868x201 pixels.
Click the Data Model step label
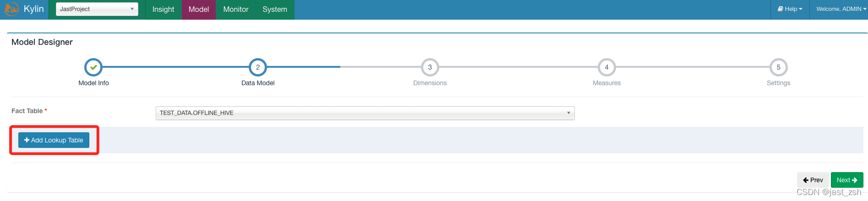pos(258,83)
